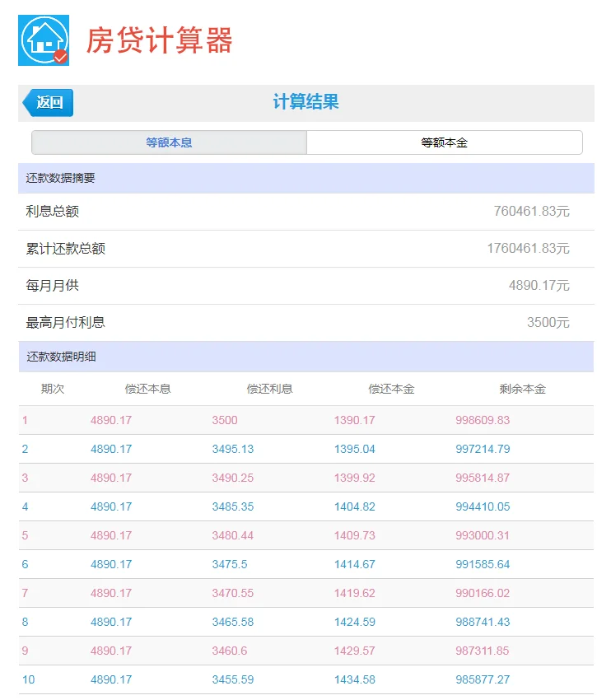Screen dimensions: 597x700
Task: Click the 偿还本息 column header
Action: click(148, 389)
